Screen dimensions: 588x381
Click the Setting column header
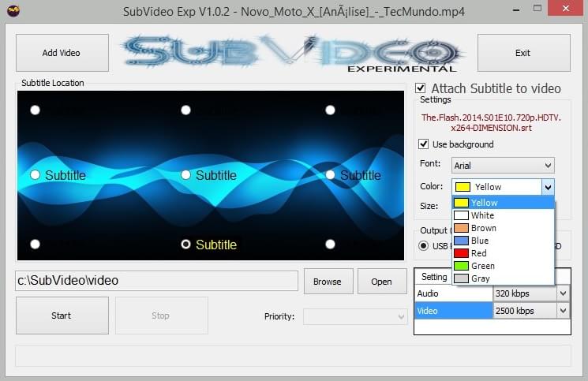[434, 277]
